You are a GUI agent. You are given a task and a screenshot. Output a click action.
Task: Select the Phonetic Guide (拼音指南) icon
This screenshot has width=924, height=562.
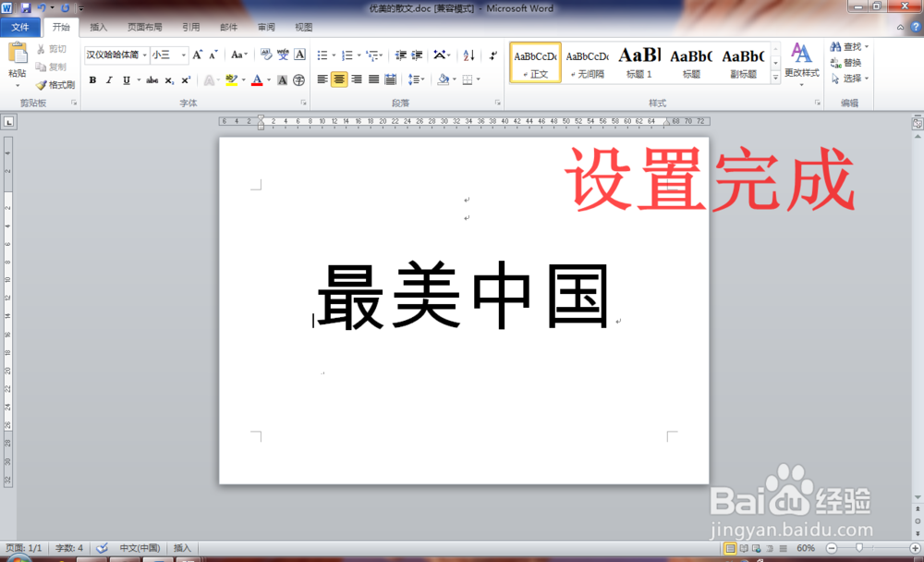click(282, 55)
